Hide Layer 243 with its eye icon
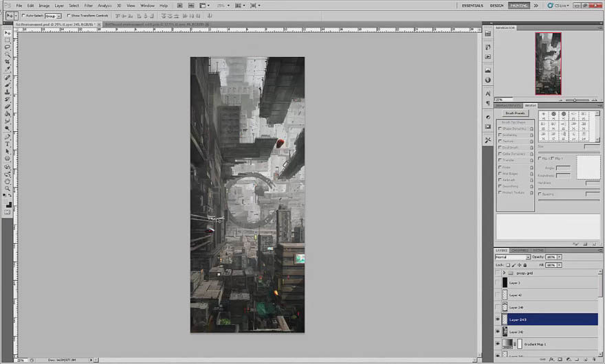 click(498, 319)
